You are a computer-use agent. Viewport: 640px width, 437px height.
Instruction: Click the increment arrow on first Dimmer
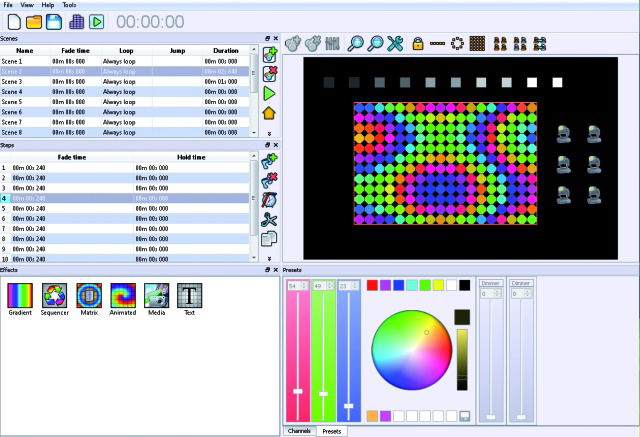point(497,291)
